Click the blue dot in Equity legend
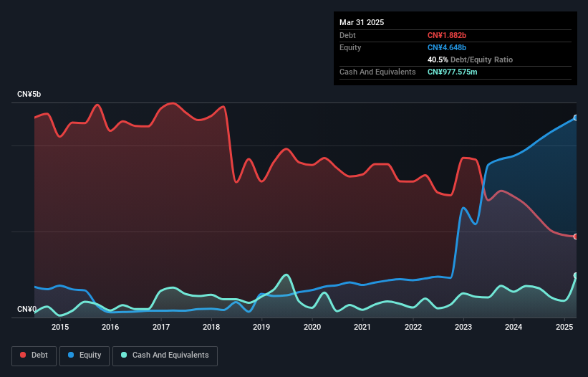Screen dimensions: 588x377 (x=72, y=355)
